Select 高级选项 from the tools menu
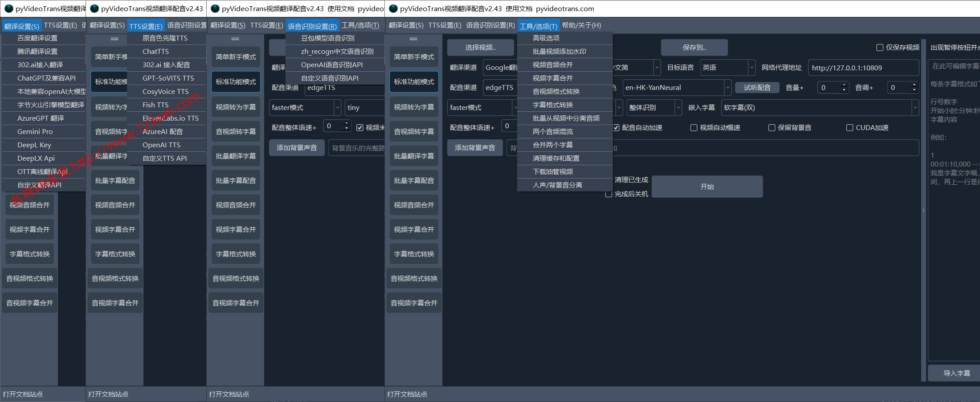Image resolution: width=980 pixels, height=402 pixels. click(546, 38)
